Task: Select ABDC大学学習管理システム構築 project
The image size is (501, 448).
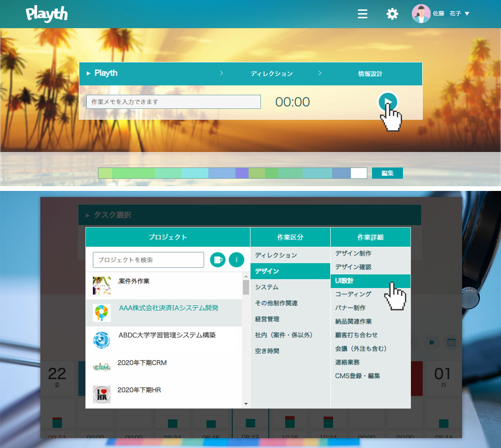Action: pyautogui.click(x=164, y=340)
